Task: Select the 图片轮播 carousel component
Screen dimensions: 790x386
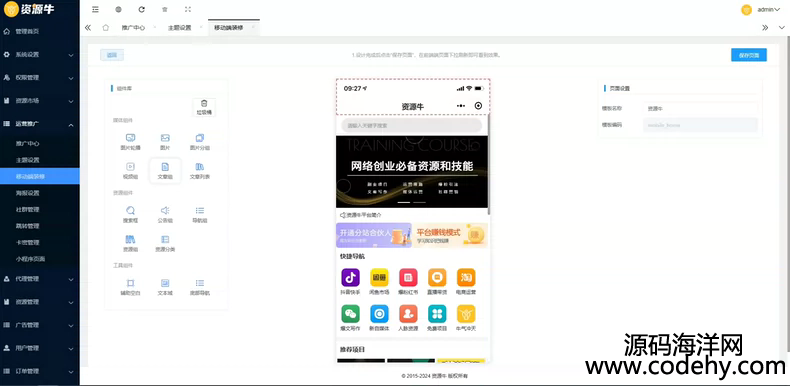Action: point(130,142)
